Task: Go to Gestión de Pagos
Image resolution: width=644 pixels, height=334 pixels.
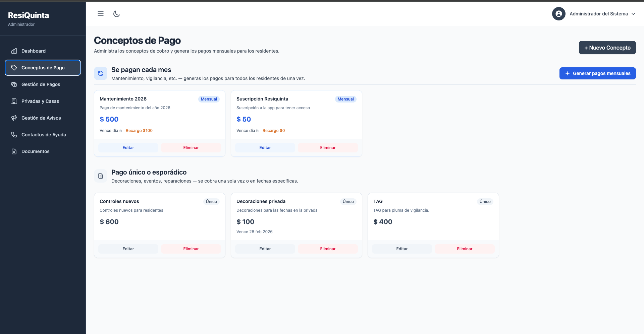Action: 43,84
